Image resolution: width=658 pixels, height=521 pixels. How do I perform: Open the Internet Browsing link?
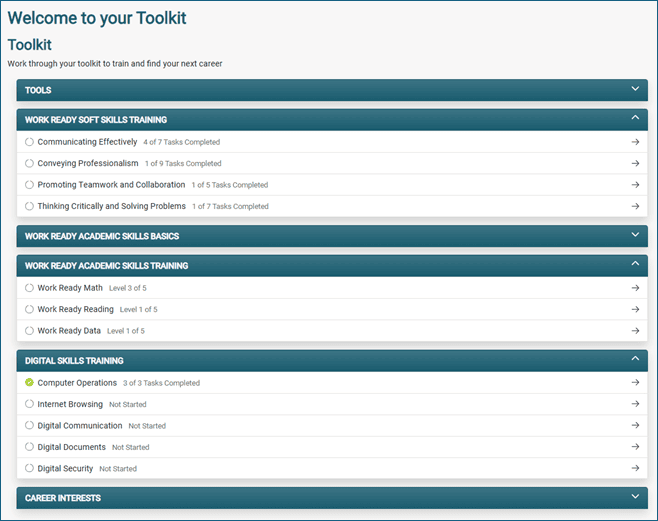tap(70, 404)
